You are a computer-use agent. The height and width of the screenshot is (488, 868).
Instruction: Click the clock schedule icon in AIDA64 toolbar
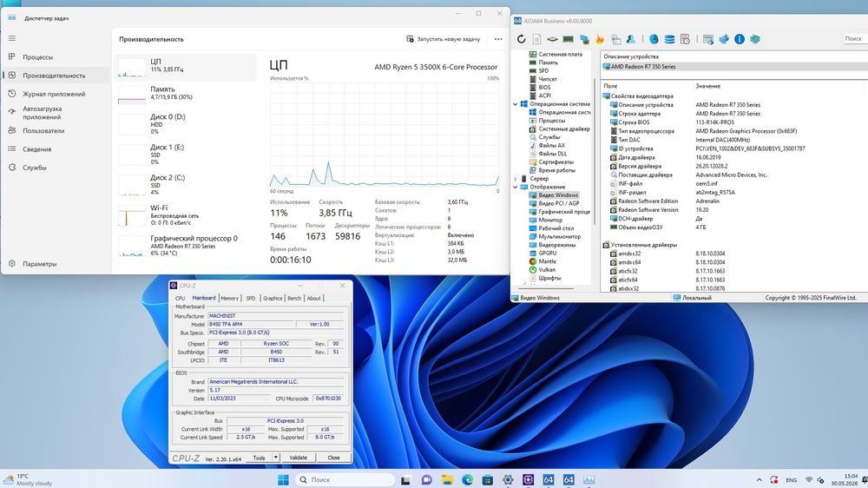click(x=686, y=39)
